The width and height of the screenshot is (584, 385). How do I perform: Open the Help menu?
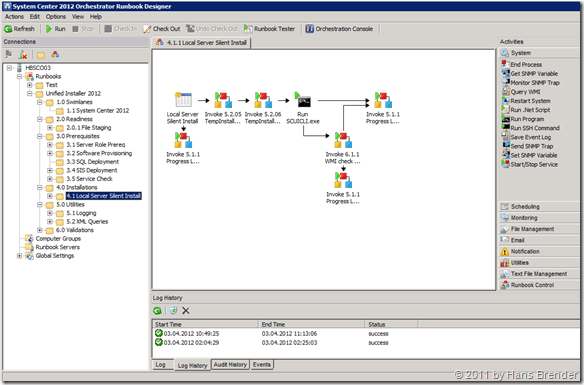96,17
